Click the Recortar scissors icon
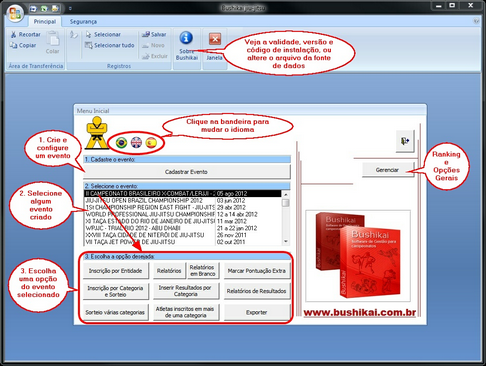This screenshot has height=366, width=486. pos(14,34)
